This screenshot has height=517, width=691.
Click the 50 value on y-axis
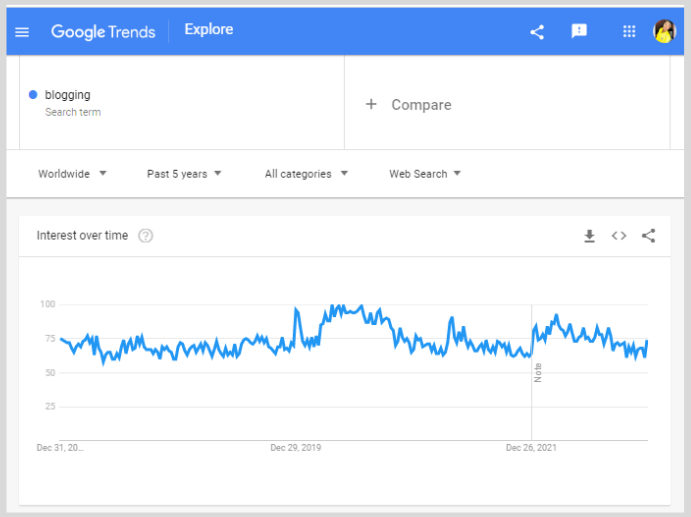[50, 373]
